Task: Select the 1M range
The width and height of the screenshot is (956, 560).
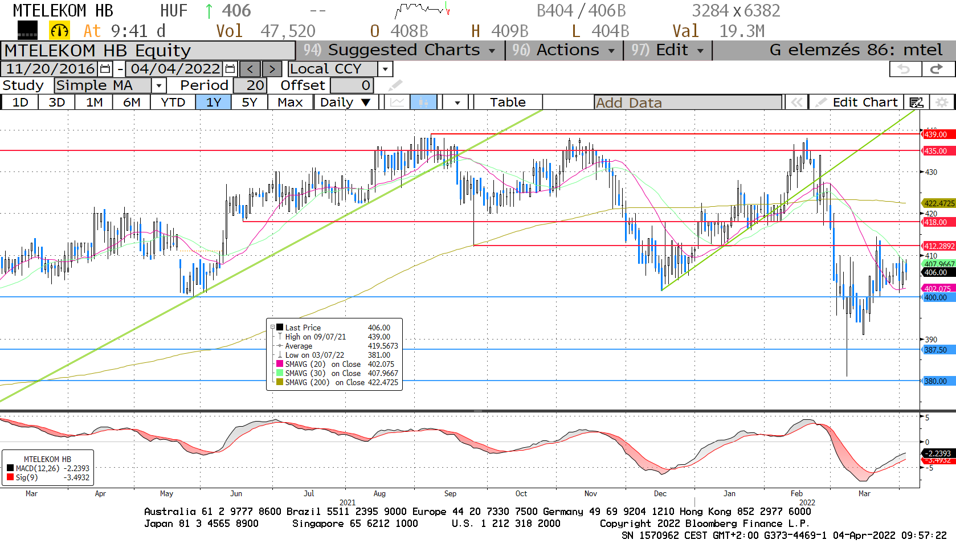Action: pyautogui.click(x=95, y=103)
